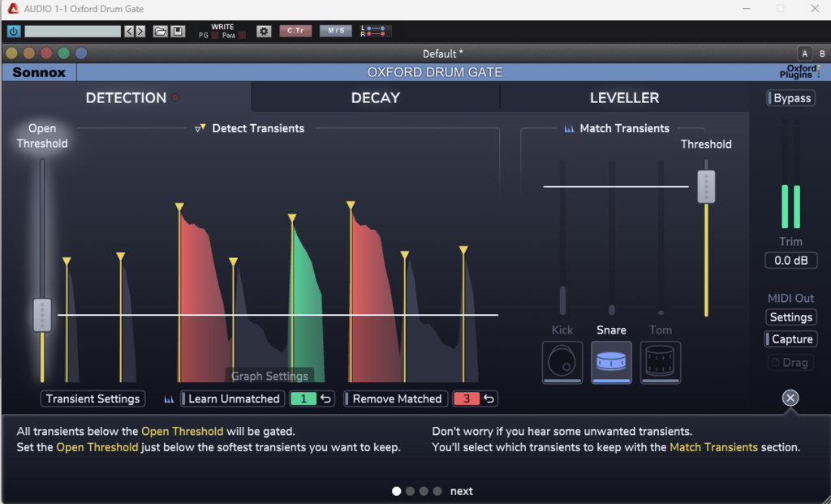Click the blue round button in preset bar
This screenshot has height=504, width=831.
81,53
